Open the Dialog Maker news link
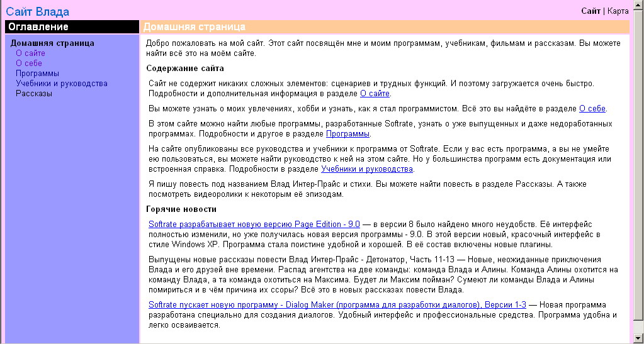 [337, 304]
